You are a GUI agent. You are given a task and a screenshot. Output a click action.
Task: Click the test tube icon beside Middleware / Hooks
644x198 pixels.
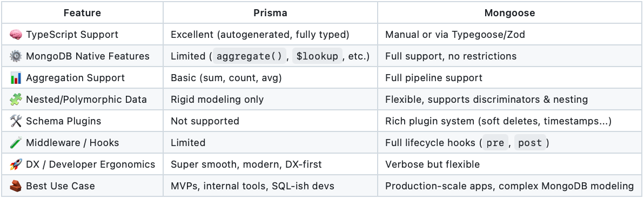click(x=16, y=143)
